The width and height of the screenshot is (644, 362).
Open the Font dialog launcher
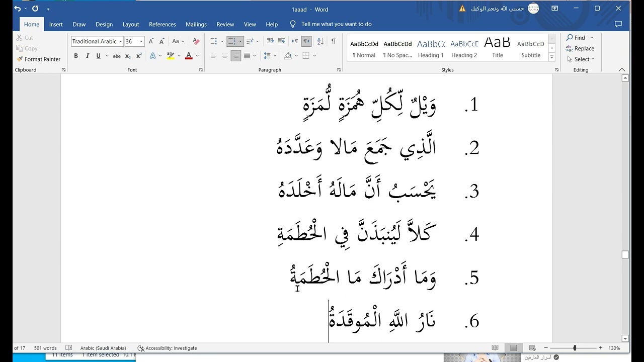coord(201,70)
